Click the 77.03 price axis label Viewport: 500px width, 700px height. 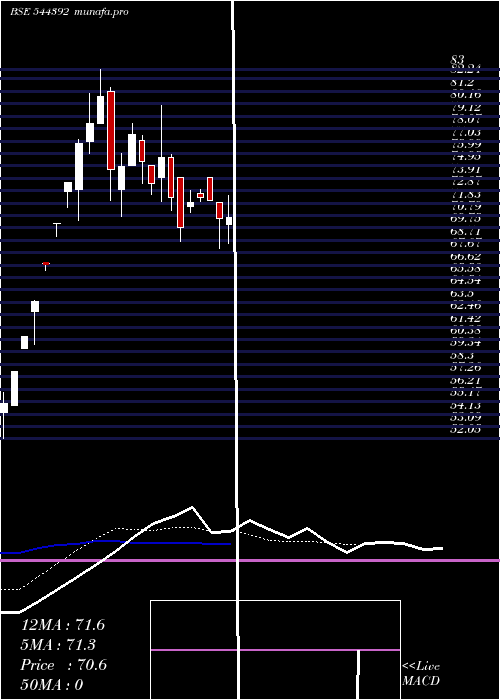[465, 133]
